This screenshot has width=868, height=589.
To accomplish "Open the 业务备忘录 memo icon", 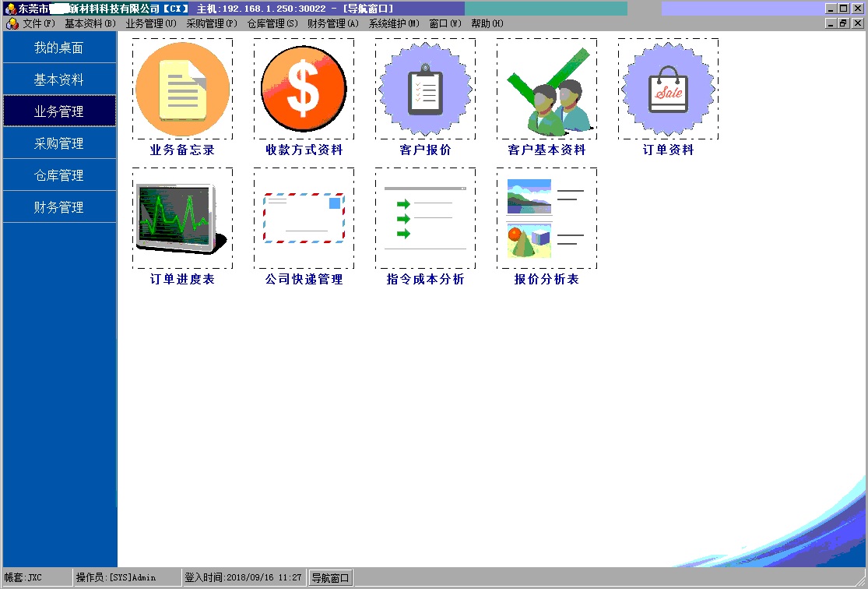I will pyautogui.click(x=182, y=90).
